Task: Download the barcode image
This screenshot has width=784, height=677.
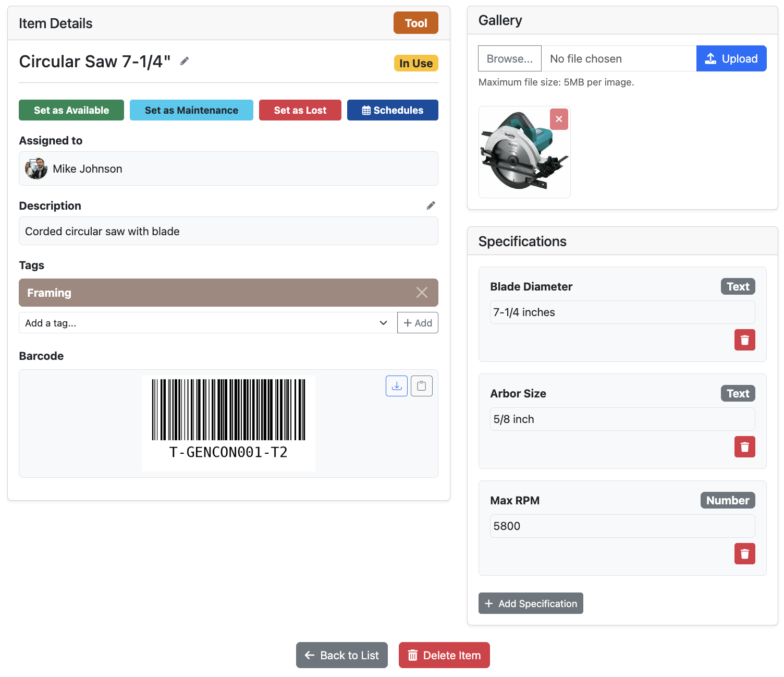Action: coord(396,385)
